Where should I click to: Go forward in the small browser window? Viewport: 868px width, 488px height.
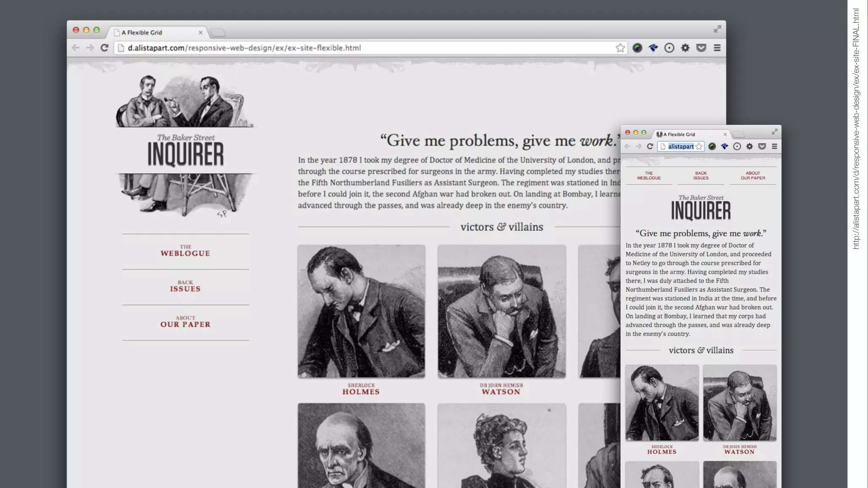pos(639,146)
